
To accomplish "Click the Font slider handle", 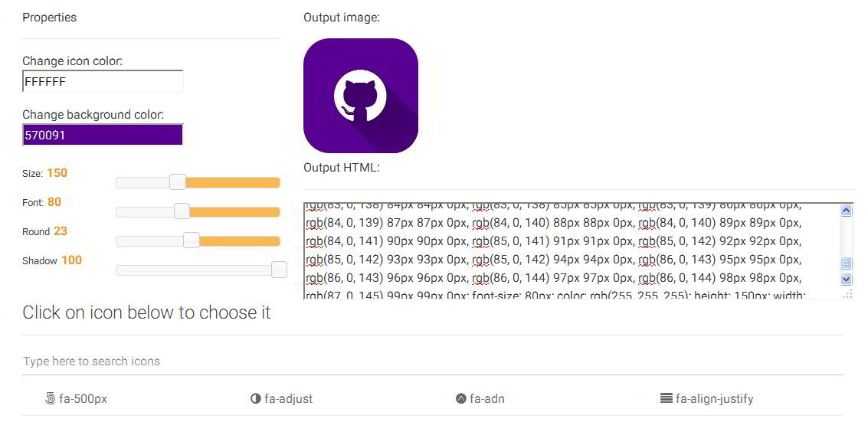I will coord(182,211).
